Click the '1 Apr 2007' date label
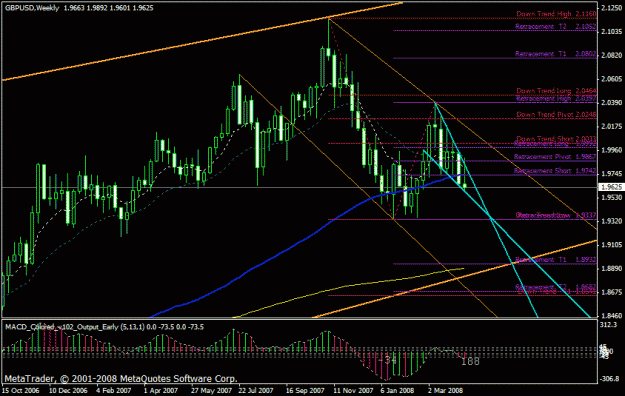The width and height of the screenshot is (625, 396). tap(161, 390)
